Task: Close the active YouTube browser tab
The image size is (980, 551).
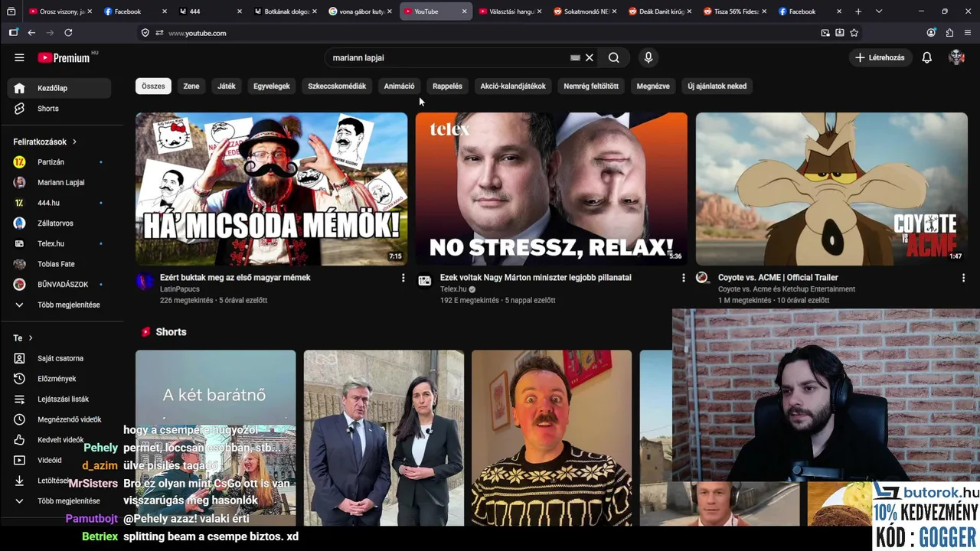Action: coord(464,11)
